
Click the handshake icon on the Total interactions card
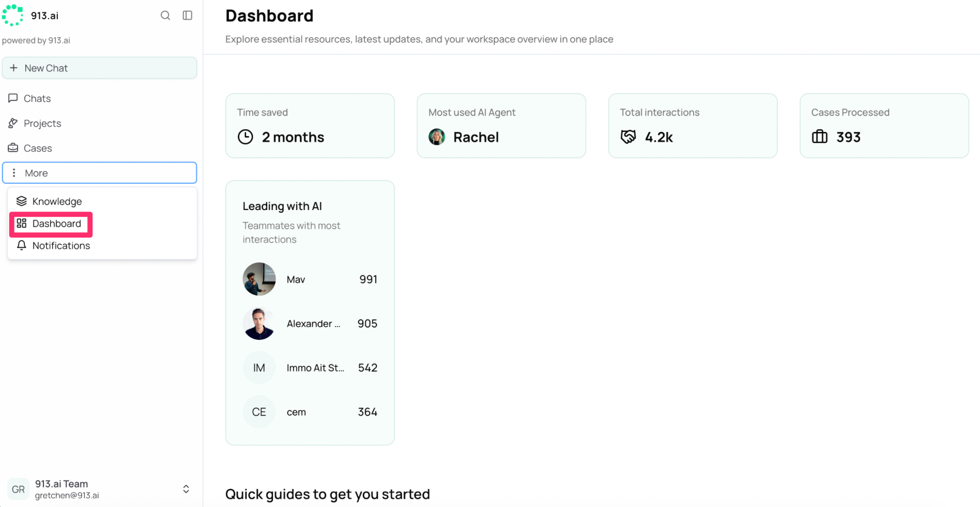pyautogui.click(x=629, y=137)
